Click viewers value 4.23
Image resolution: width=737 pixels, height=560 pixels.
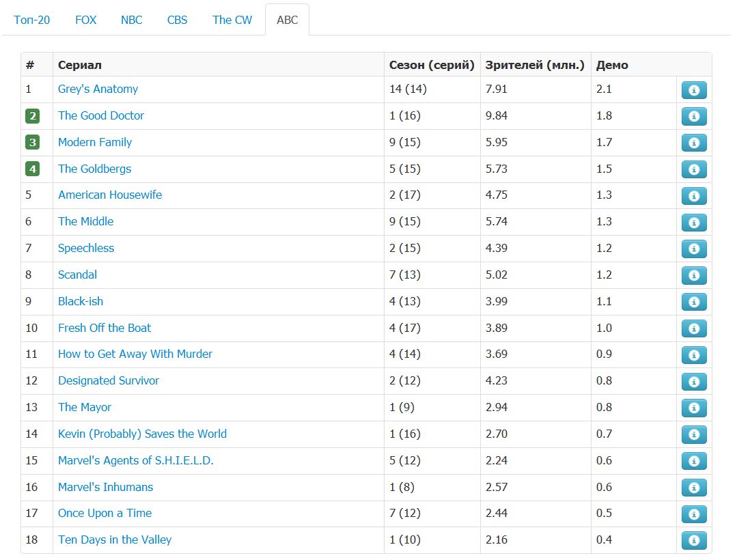tap(497, 380)
